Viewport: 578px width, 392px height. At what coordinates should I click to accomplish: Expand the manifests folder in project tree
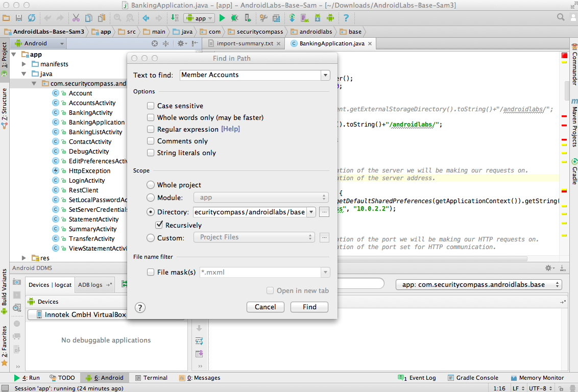24,64
